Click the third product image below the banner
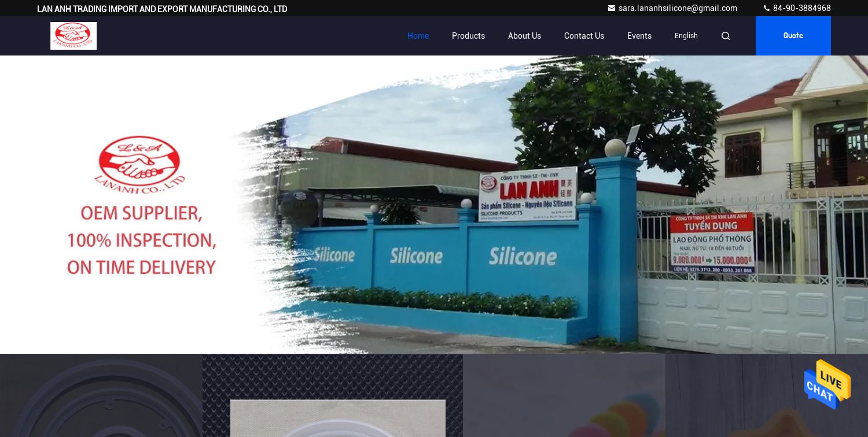The width and height of the screenshot is (868, 437). 564,396
